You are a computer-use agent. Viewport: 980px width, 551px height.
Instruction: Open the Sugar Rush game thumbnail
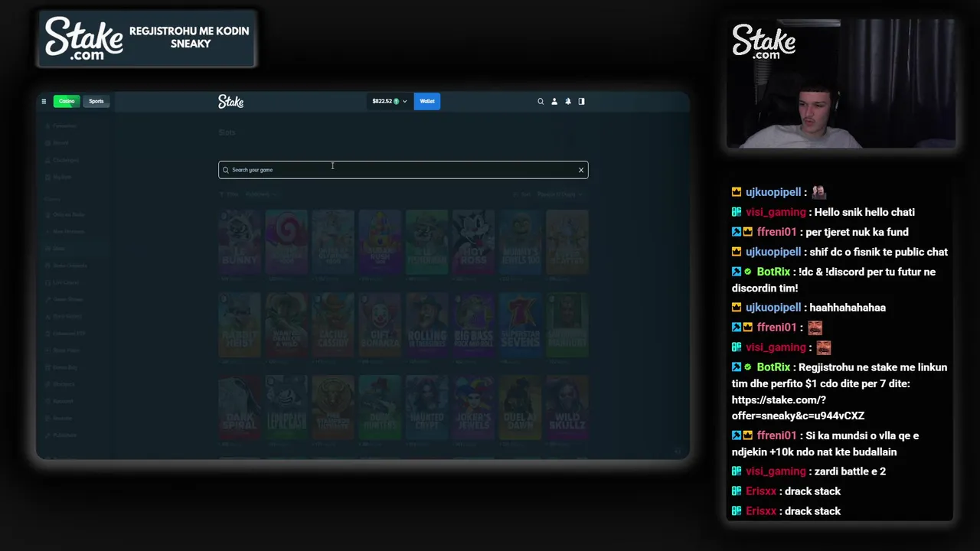(380, 242)
